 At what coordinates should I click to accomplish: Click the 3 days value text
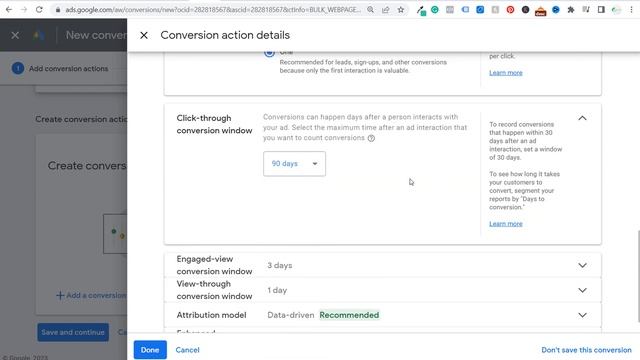(x=280, y=266)
